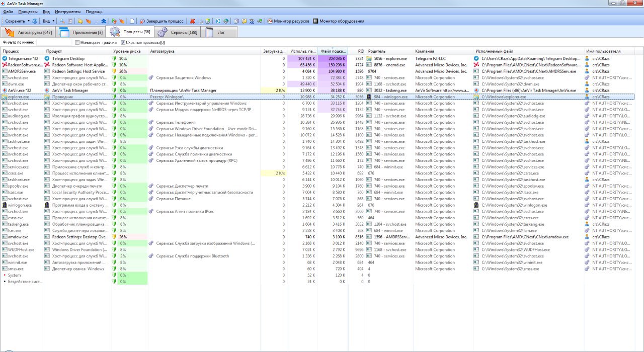Sort by the Процесс column header
Image resolution: width=644 pixels, height=352 pixels.
(22, 51)
